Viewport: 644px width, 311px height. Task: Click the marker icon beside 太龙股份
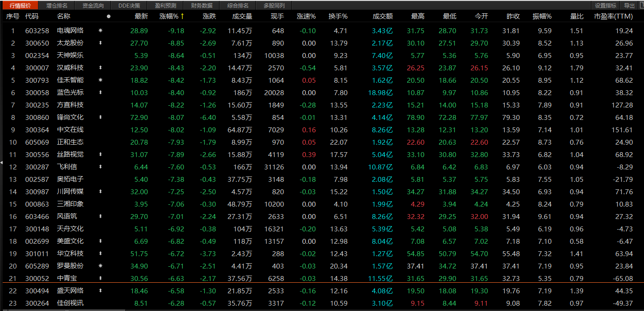(100, 43)
